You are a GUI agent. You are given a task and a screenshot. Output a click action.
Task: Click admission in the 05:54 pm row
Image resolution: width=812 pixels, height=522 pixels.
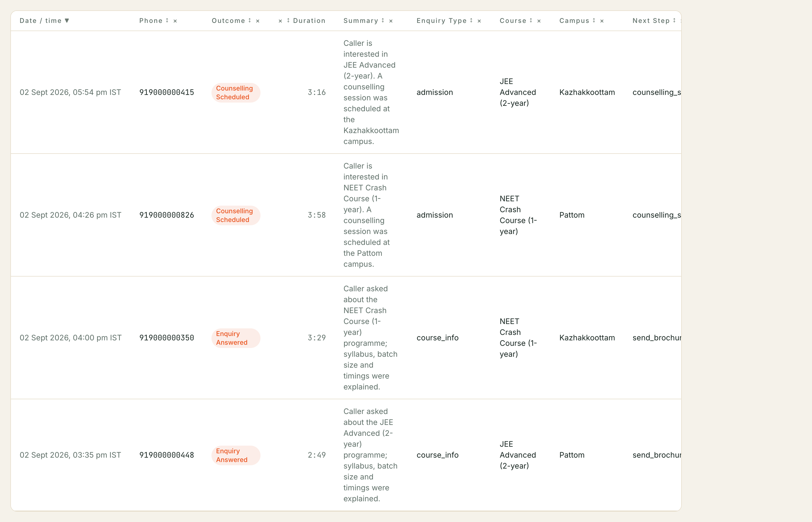coord(435,92)
